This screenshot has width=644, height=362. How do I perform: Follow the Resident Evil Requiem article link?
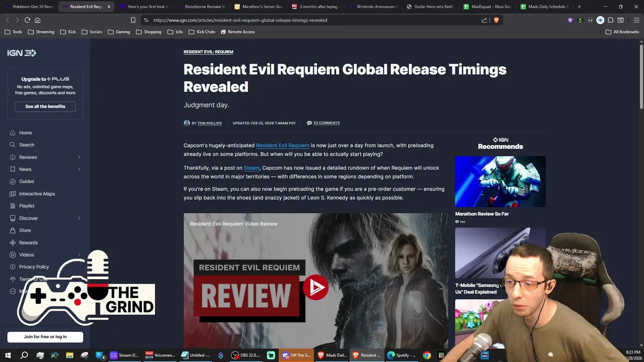[x=282, y=145]
